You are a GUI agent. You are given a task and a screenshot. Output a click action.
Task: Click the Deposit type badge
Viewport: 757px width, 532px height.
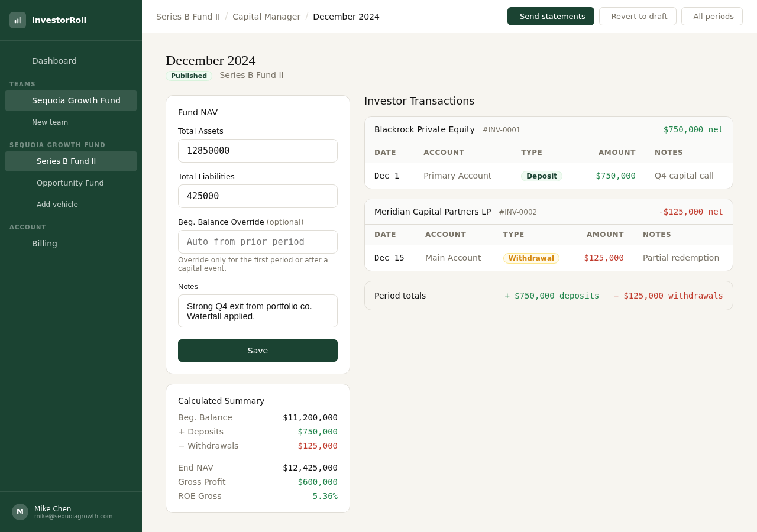(541, 176)
